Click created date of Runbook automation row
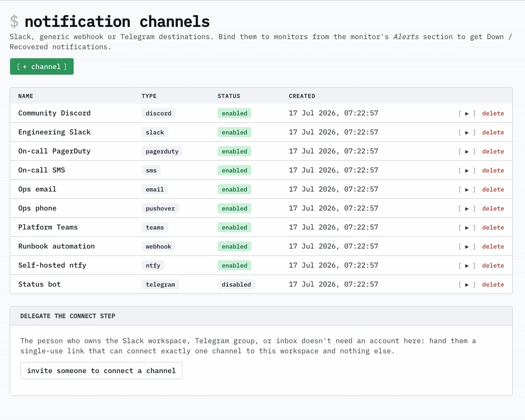 333,246
